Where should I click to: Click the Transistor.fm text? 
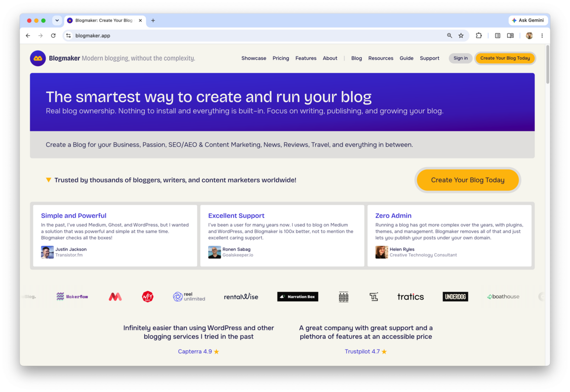[69, 255]
